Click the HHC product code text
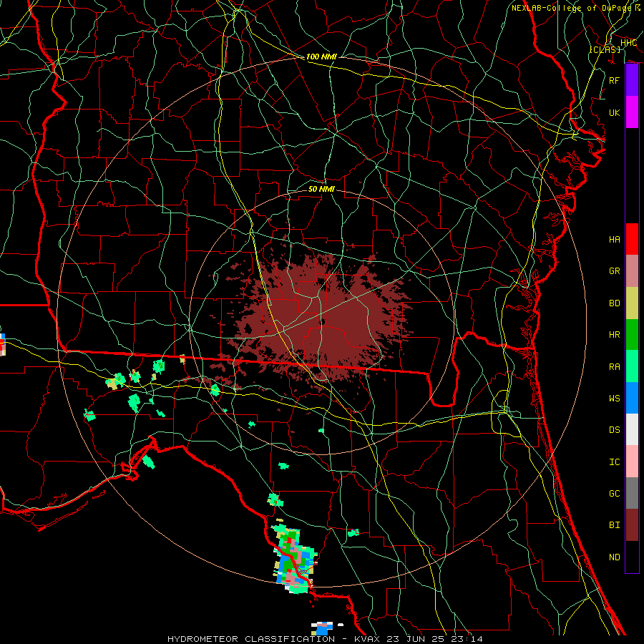 (x=628, y=43)
